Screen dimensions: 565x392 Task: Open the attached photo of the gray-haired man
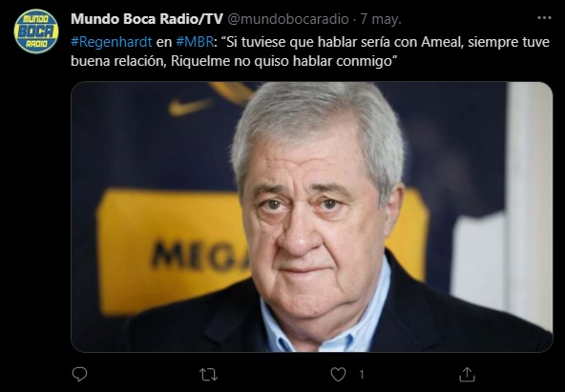pos(312,217)
